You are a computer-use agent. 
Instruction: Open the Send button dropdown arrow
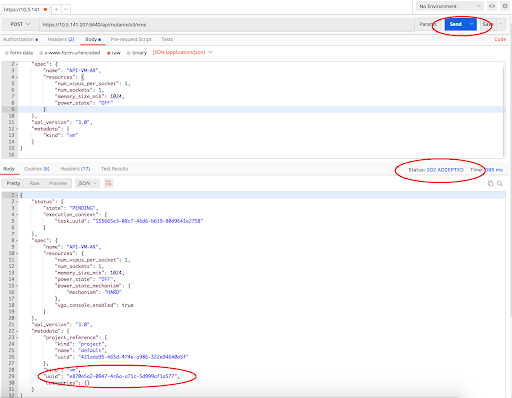point(472,24)
